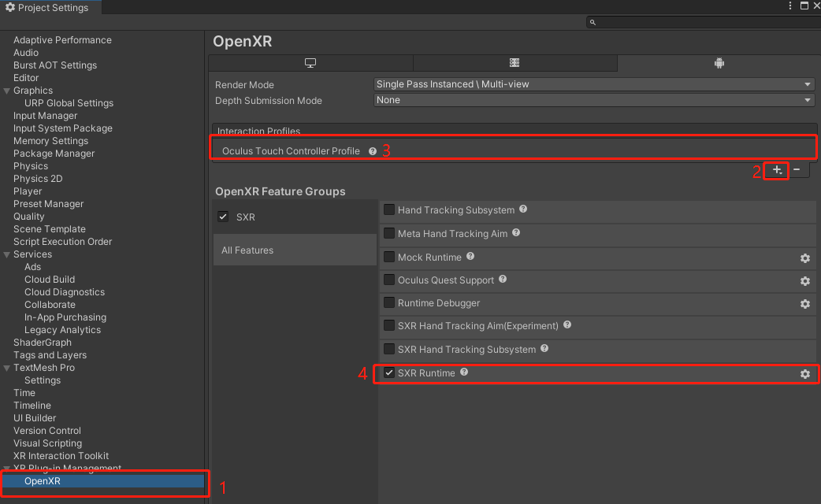This screenshot has height=504, width=821.
Task: Open Depth Submission Mode dropdown
Action: coord(593,100)
